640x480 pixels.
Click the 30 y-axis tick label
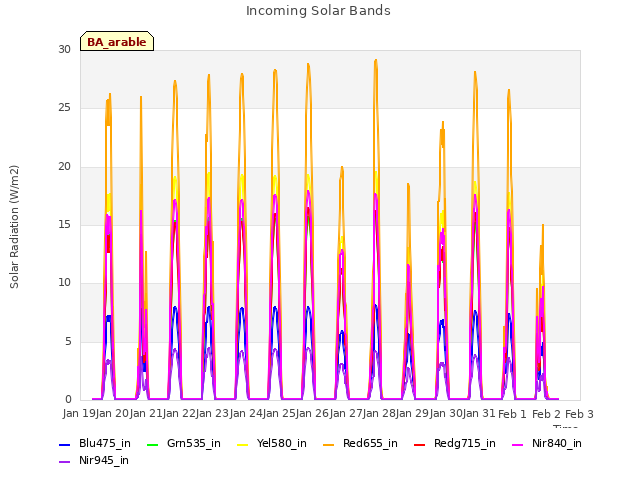64,50
